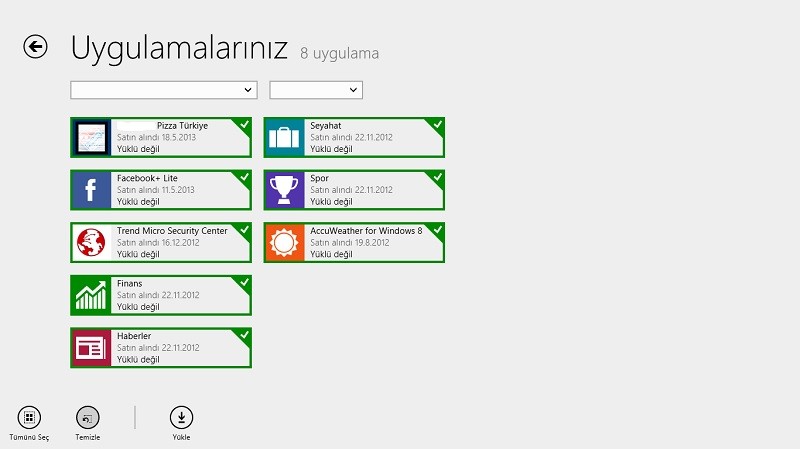Click the Temizle label
This screenshot has width=800, height=449.
(x=88, y=437)
